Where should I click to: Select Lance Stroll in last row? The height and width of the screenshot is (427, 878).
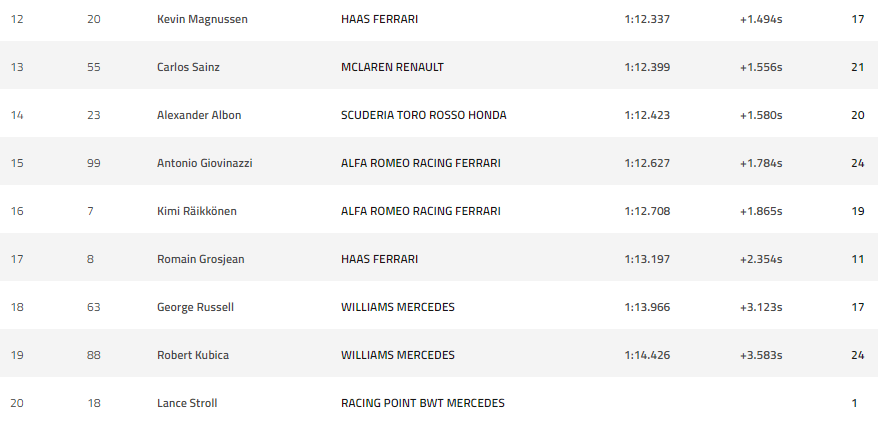[187, 403]
